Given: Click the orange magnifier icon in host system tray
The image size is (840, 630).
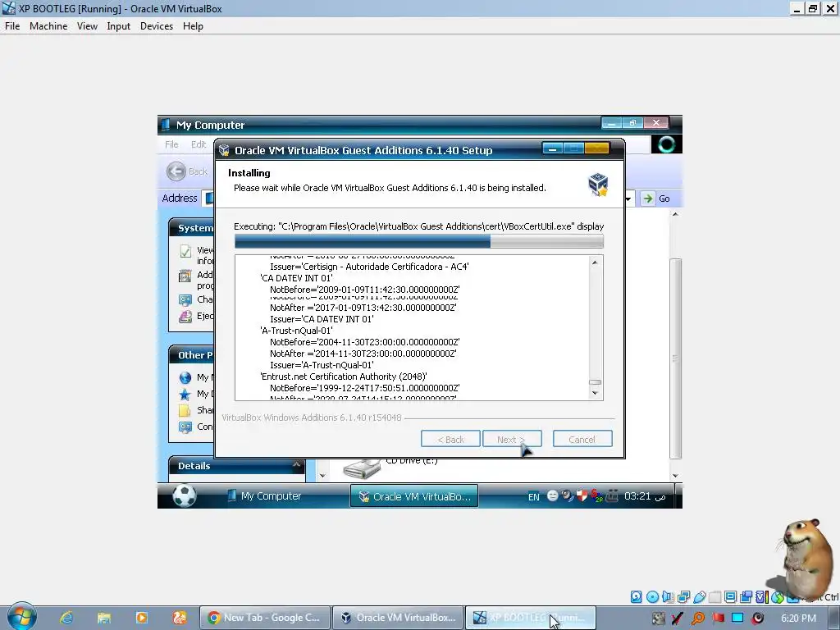Looking at the screenshot, I should pyautogui.click(x=698, y=619).
